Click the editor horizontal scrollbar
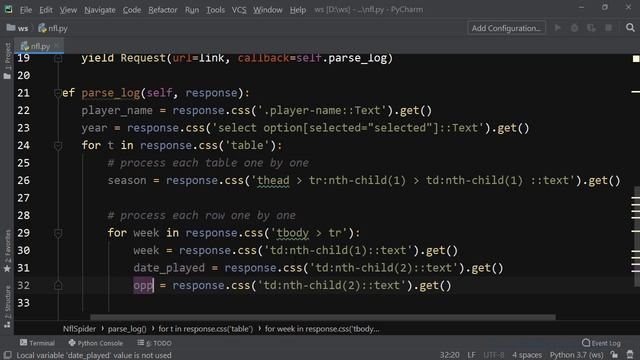The image size is (640, 360). tap(322, 317)
